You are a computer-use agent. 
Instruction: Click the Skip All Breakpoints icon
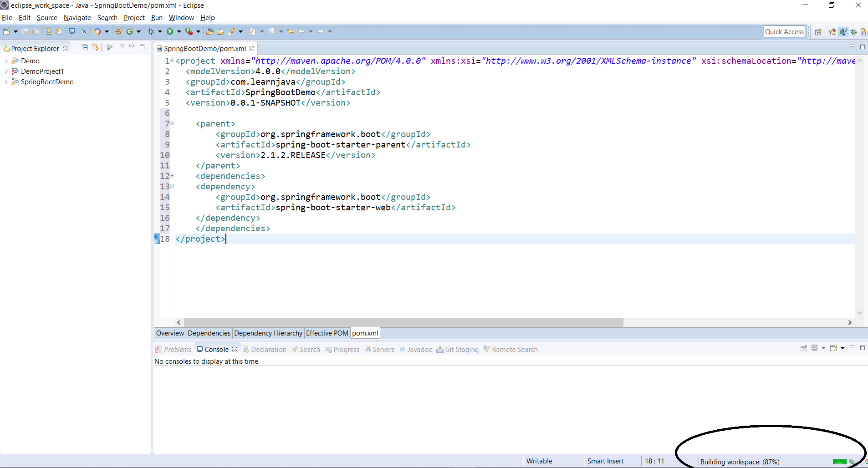tap(84, 31)
